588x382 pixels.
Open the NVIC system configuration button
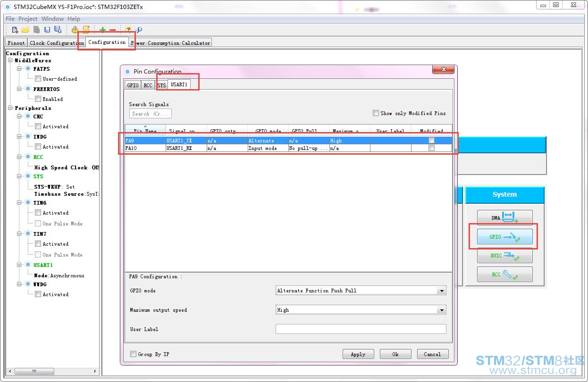pos(504,256)
